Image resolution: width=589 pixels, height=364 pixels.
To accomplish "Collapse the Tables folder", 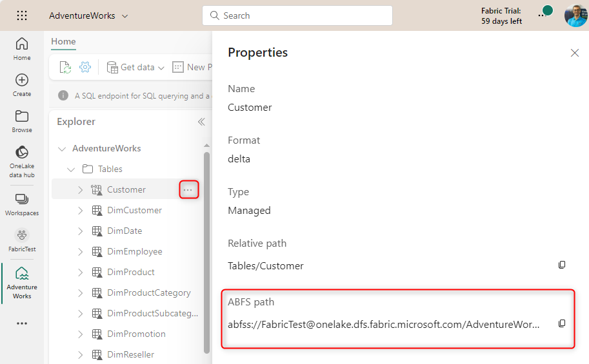I will [71, 169].
